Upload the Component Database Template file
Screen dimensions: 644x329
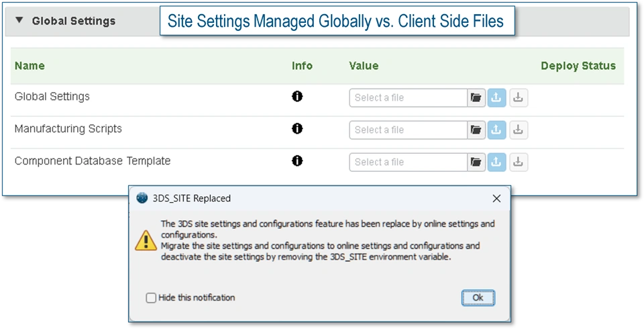[x=496, y=162]
